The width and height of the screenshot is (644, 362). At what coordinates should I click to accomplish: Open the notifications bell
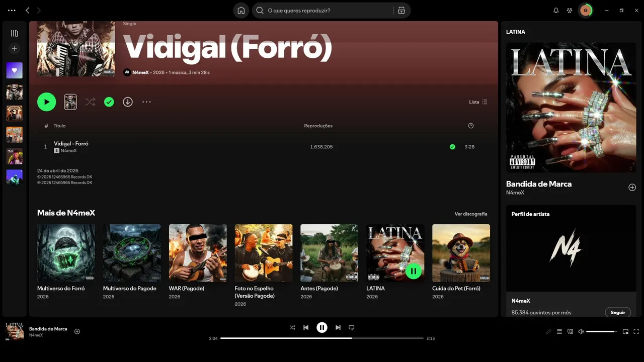point(556,11)
